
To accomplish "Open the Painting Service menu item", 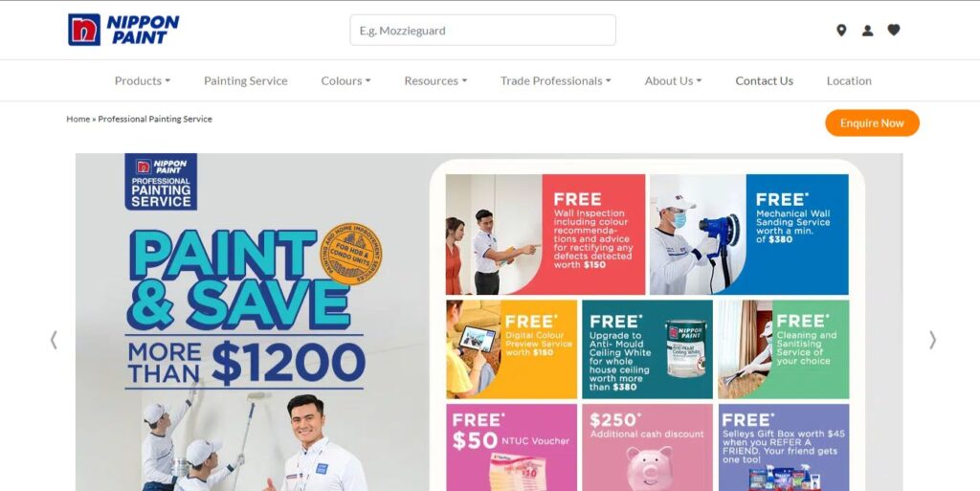I will click(x=246, y=80).
